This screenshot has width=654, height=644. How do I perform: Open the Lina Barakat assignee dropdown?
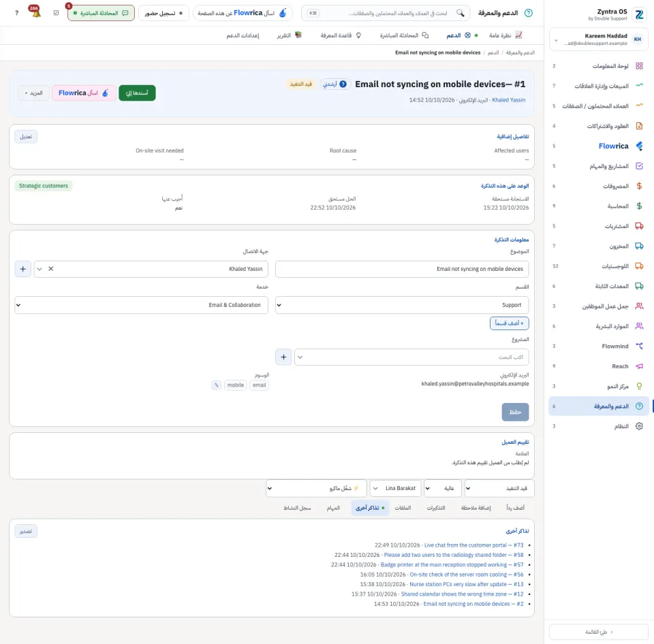point(395,488)
